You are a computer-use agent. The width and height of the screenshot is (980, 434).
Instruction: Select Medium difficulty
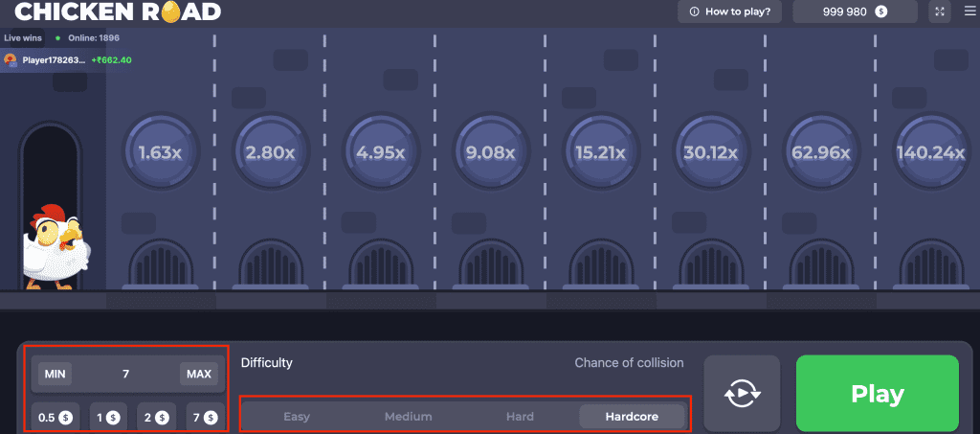tap(408, 417)
